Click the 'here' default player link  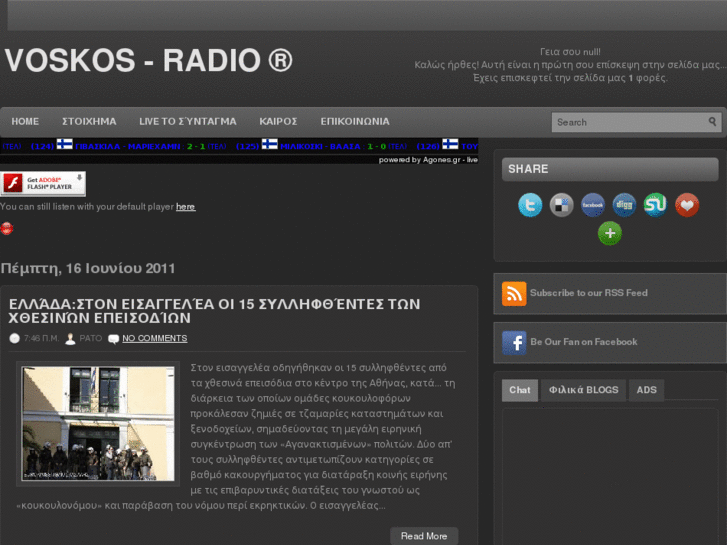(185, 207)
